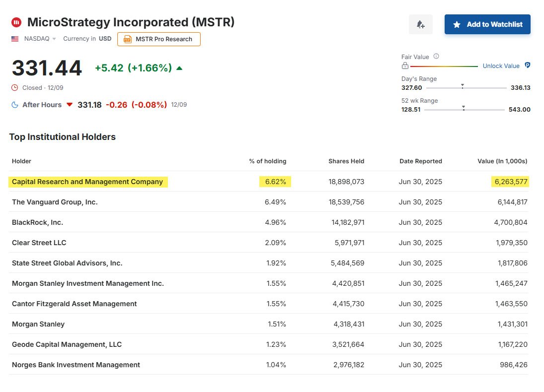Select Norges Bank Investment Management holder
This screenshot has width=544, height=392.
point(76,365)
